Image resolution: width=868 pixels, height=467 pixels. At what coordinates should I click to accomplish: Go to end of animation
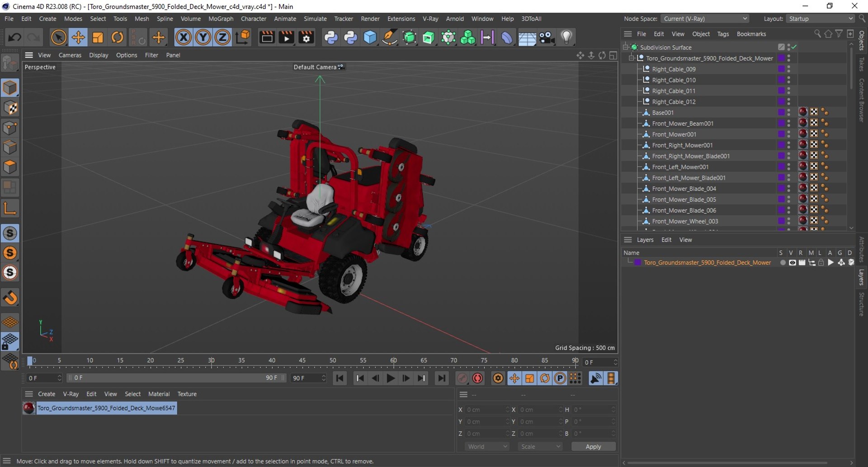pyautogui.click(x=441, y=378)
